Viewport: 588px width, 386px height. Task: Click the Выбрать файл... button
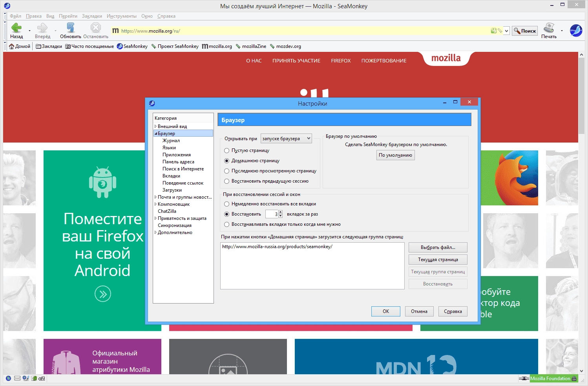(x=438, y=247)
